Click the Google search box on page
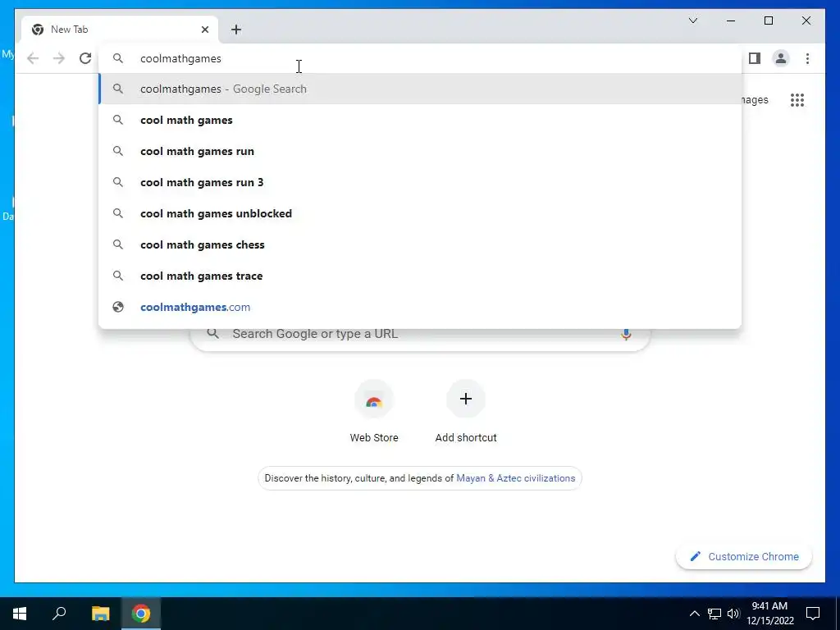This screenshot has height=630, width=840. tap(420, 335)
